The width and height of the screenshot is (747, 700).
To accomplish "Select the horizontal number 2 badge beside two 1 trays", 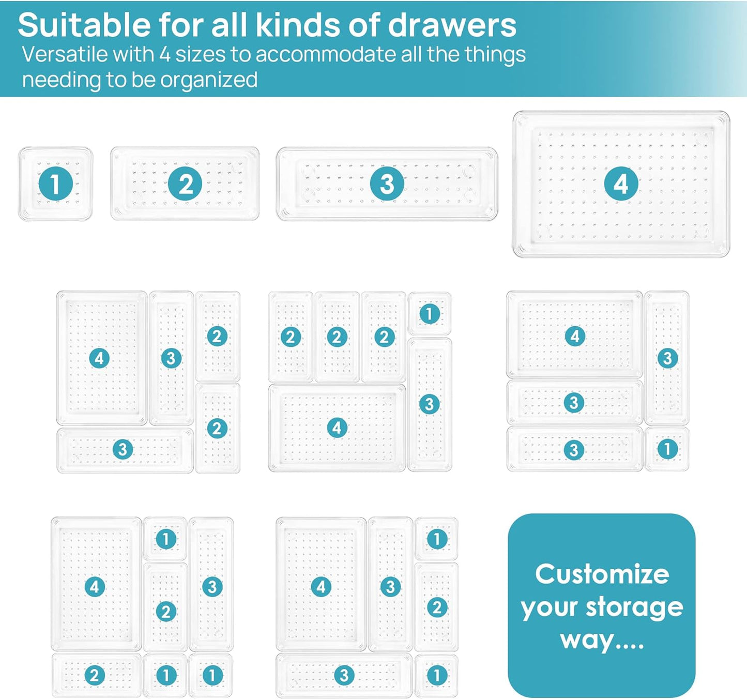I will [x=95, y=675].
